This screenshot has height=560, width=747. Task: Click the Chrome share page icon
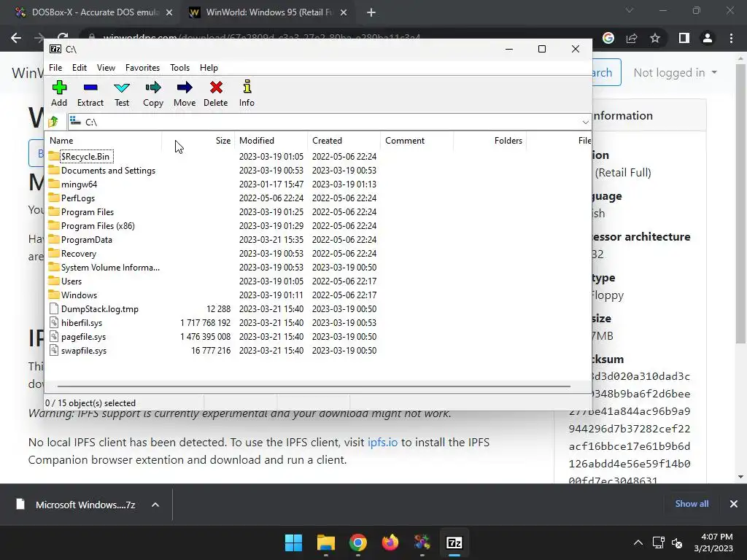(632, 38)
